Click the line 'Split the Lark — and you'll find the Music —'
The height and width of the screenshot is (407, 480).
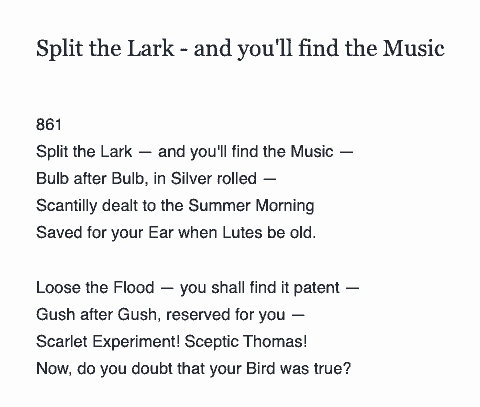tap(194, 152)
